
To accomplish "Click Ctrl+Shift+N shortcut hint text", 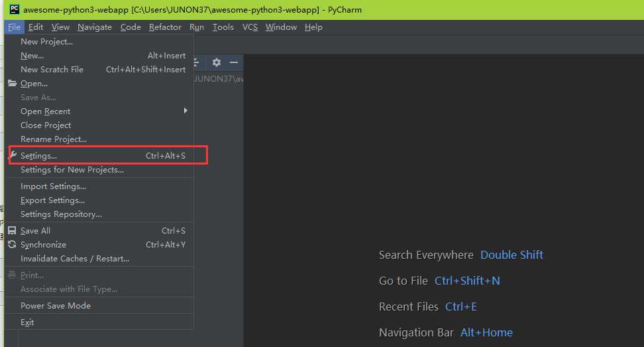I will coord(467,281).
